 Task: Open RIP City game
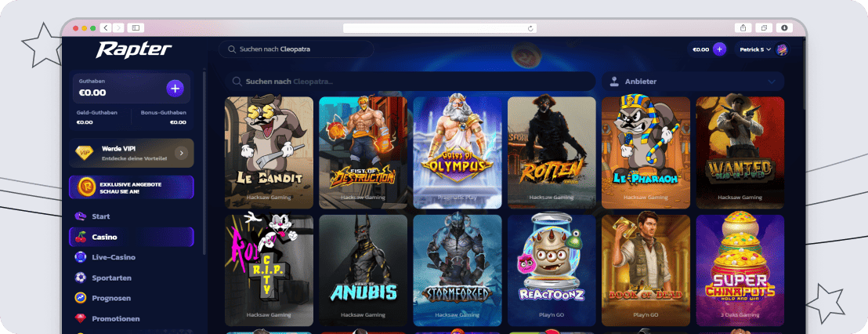(269, 270)
